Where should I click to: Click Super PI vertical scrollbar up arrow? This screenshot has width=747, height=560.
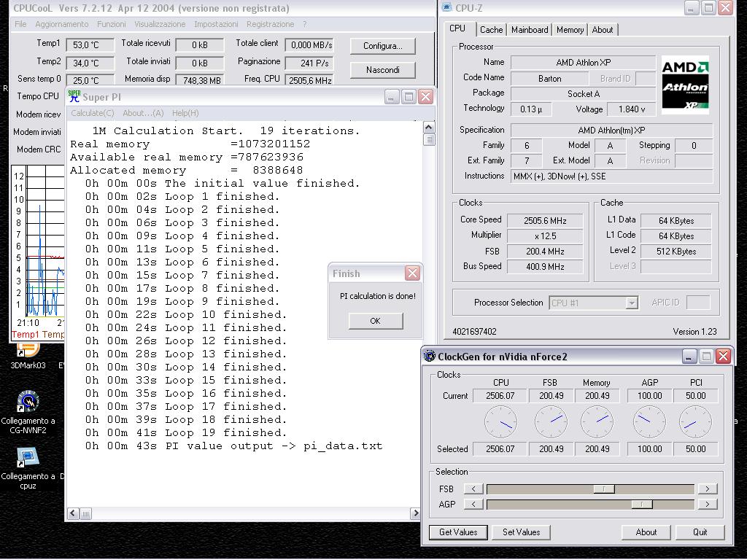429,128
